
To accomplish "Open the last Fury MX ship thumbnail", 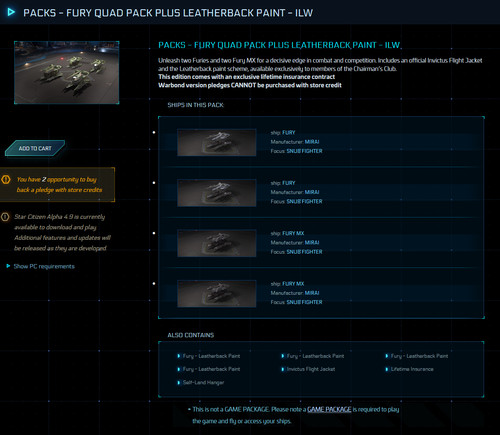I will click(x=217, y=293).
